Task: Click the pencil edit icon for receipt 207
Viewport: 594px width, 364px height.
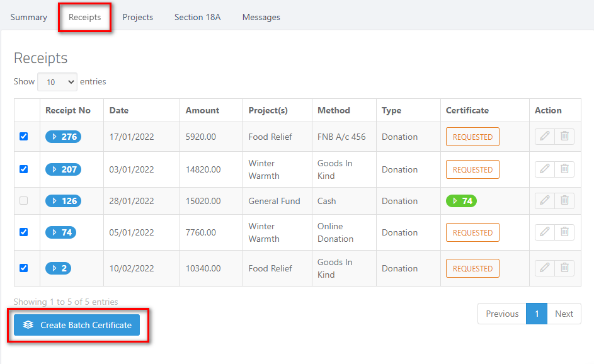Action: (545, 169)
